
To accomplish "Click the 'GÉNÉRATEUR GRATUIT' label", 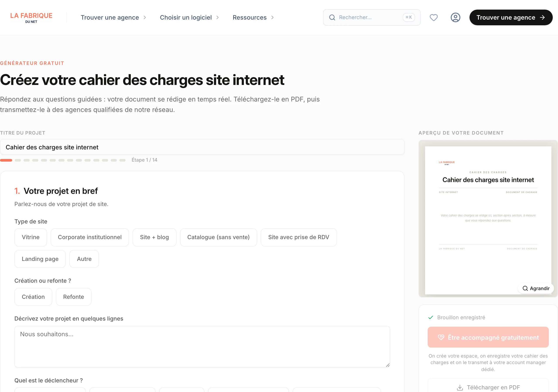I will click(x=32, y=63).
